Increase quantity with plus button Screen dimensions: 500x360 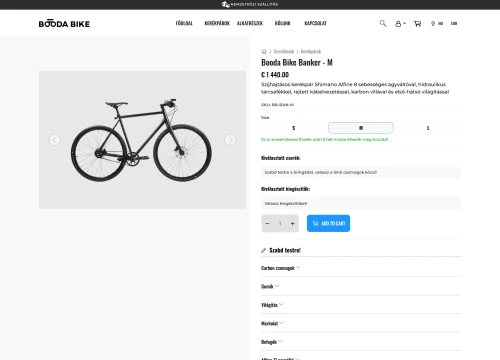coord(292,223)
